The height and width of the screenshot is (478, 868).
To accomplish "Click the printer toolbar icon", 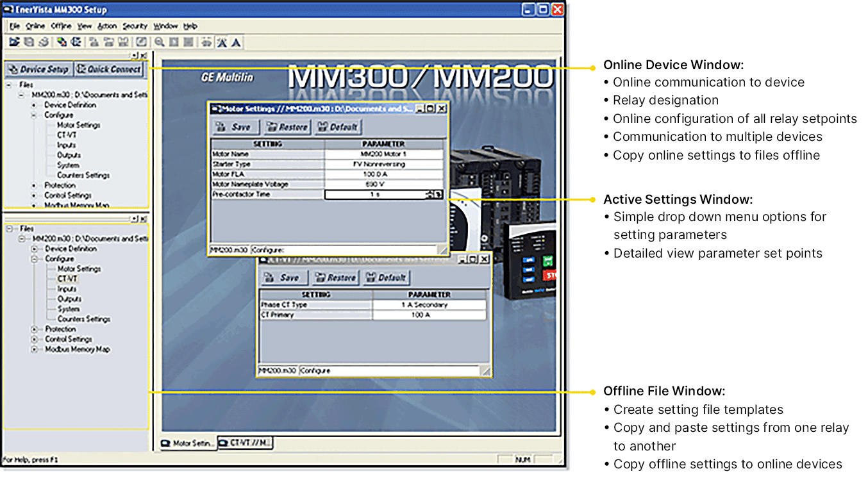I will point(44,42).
